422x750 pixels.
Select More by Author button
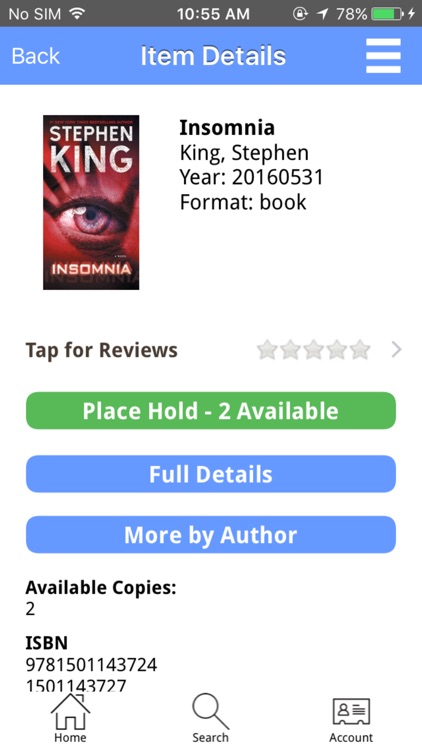[x=211, y=535]
